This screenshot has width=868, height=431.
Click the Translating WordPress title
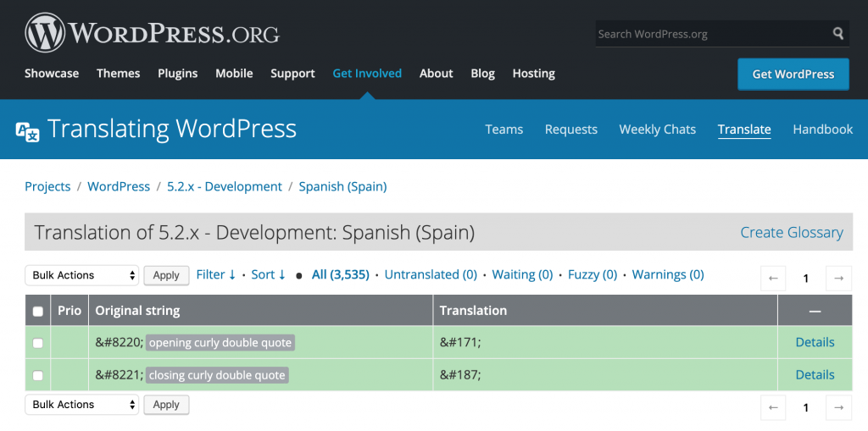tap(171, 130)
